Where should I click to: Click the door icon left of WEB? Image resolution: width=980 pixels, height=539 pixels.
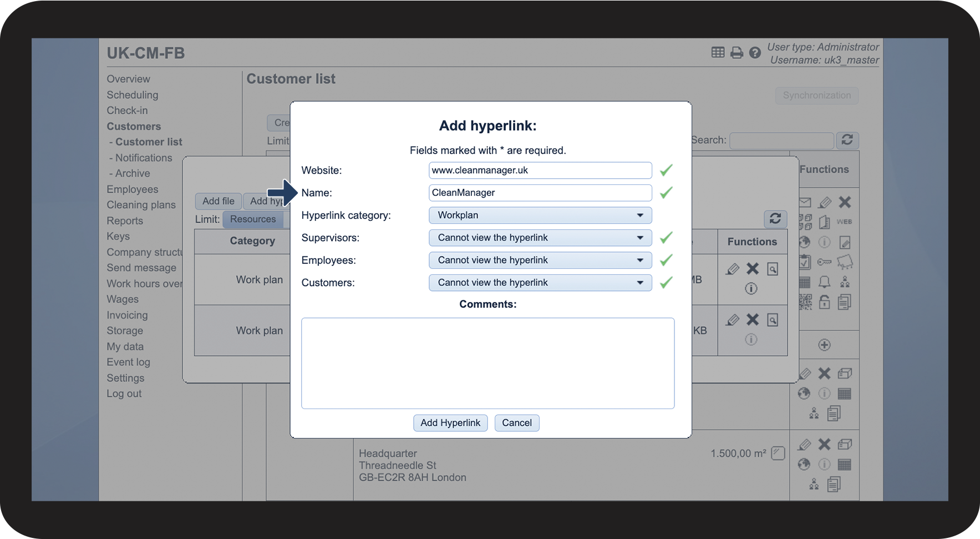[825, 222]
